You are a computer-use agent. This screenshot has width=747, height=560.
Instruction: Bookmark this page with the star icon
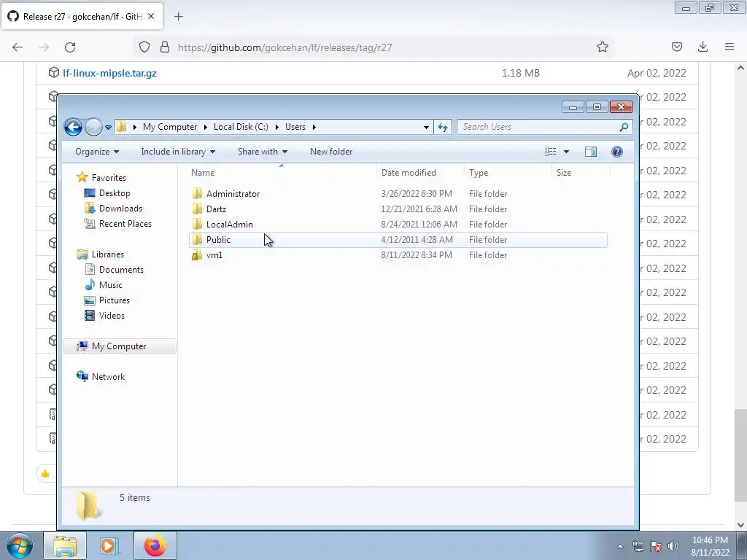(602, 47)
